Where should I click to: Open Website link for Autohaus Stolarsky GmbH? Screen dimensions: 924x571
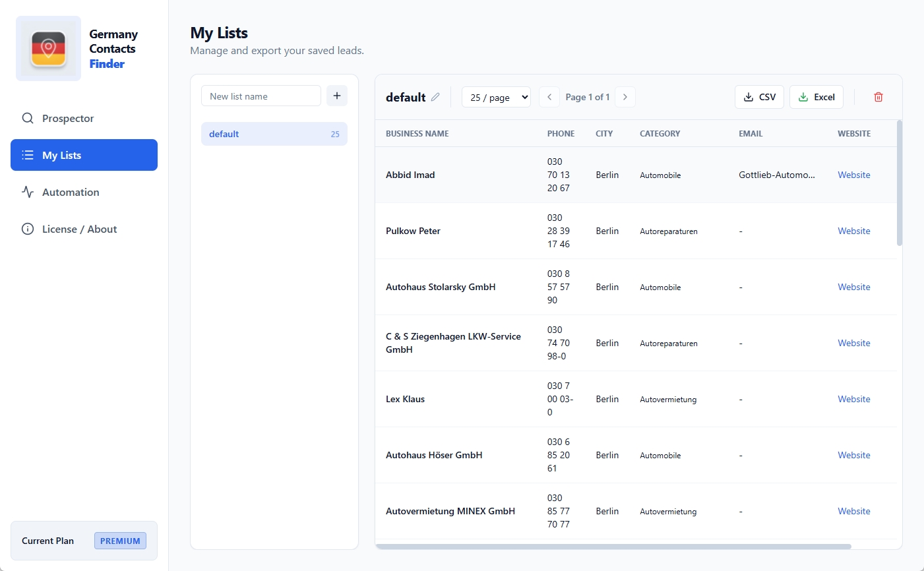[853, 287]
